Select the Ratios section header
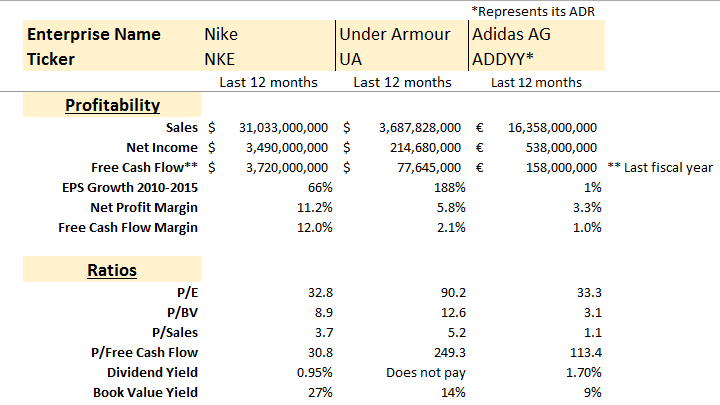720x405 pixels. click(x=112, y=270)
